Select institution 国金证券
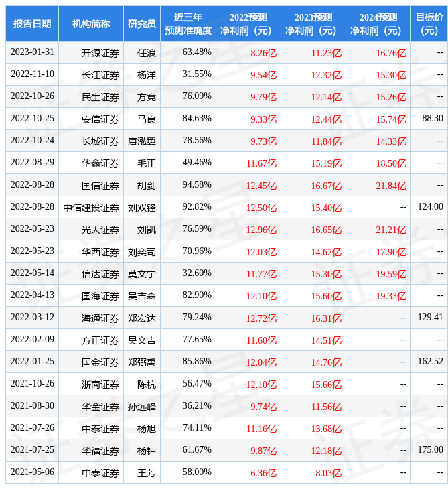 pyautogui.click(x=100, y=362)
